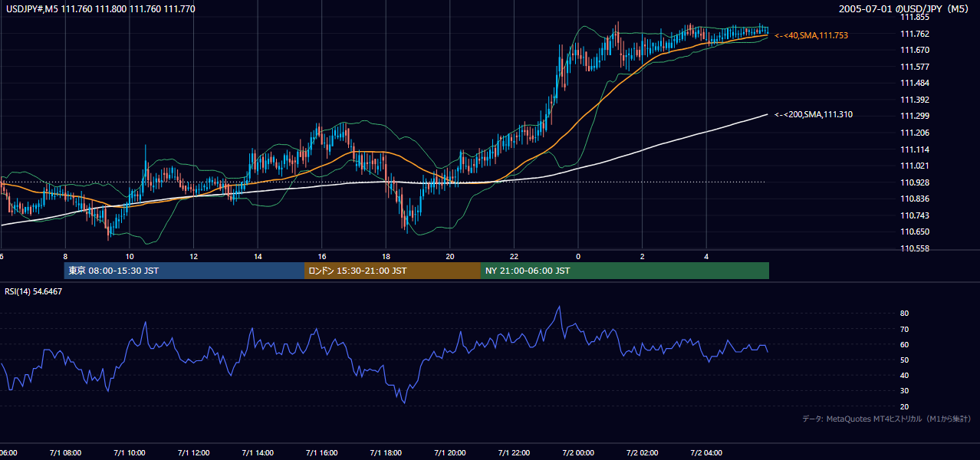Click the NY 21:00-06:00 JST session bar
Viewport: 980px width, 460px height.
(x=625, y=271)
